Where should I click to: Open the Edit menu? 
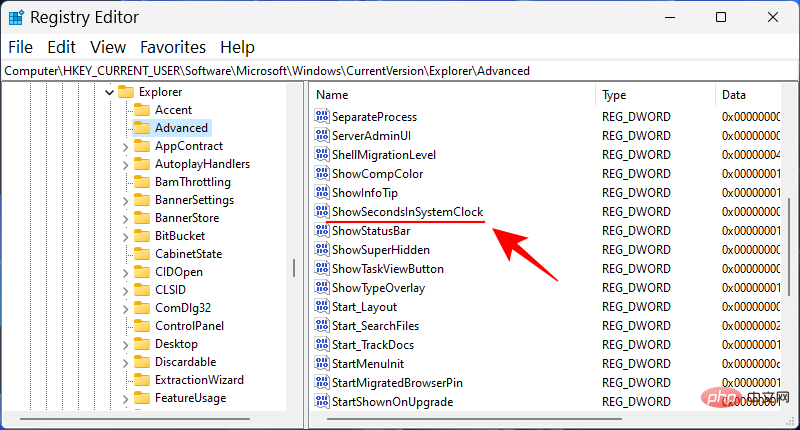[62, 47]
